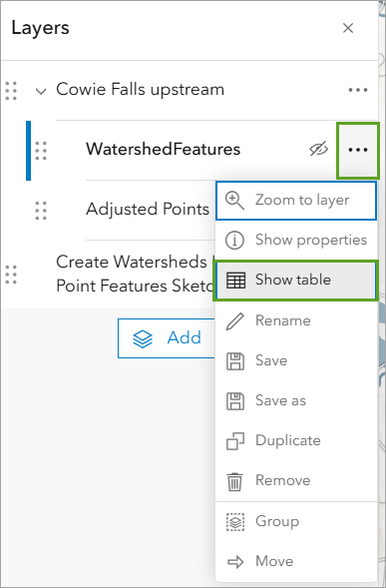Grab the Create Watersheds layer drag handle
The image size is (386, 588).
[11, 275]
